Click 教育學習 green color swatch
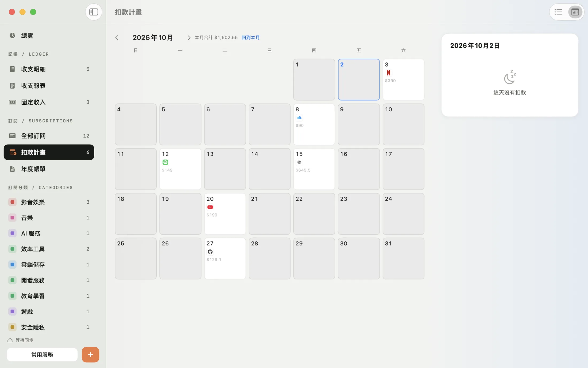This screenshot has width=588, height=368. 12,296
